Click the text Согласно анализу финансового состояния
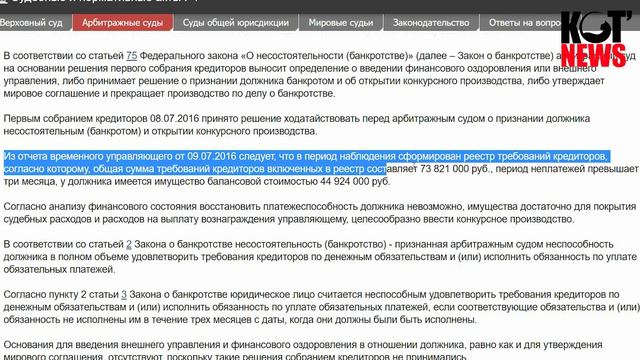 pos(100,207)
